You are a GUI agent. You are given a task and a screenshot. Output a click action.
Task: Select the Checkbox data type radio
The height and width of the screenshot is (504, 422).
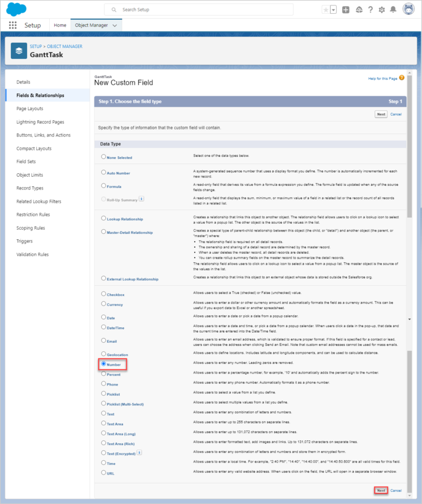tap(103, 294)
